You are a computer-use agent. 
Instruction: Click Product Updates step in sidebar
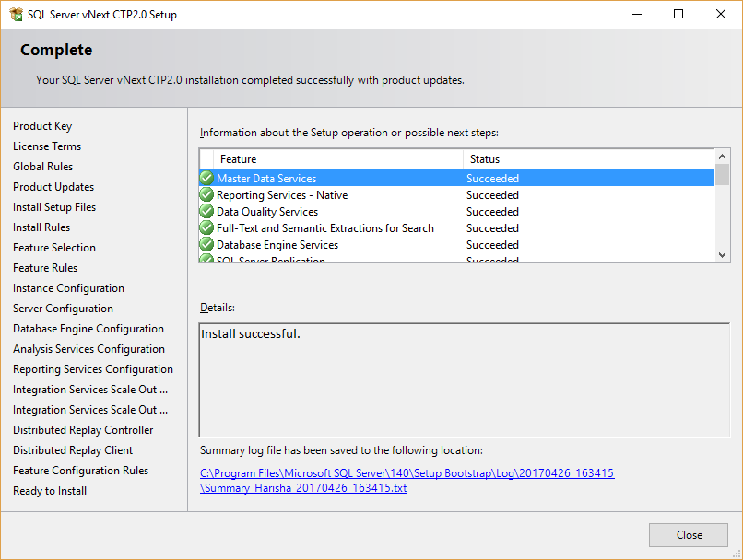coord(53,187)
